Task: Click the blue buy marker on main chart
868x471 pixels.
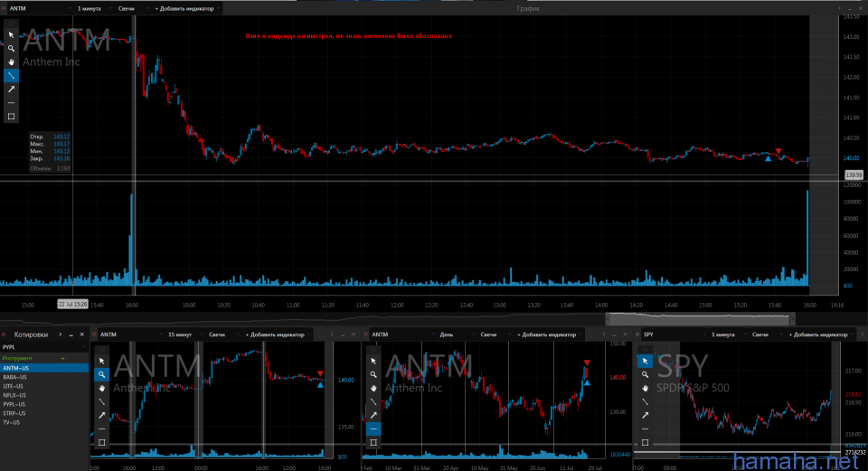Action: click(x=768, y=159)
